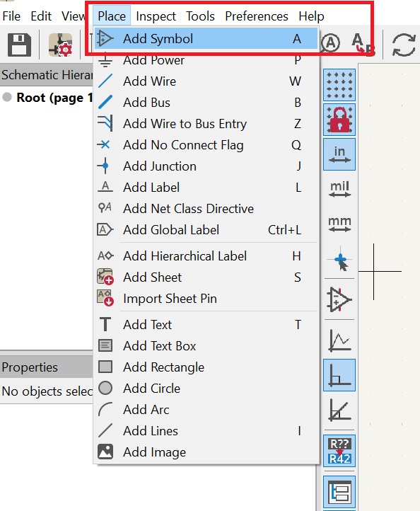The image size is (420, 511).
Task: Select Add Sheet entry
Action: (206, 277)
